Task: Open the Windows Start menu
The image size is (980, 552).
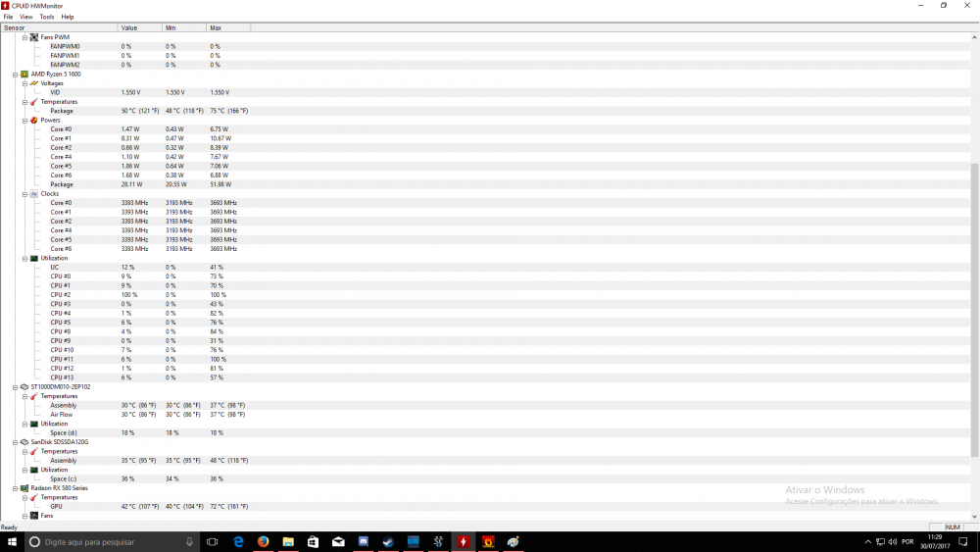Action: pos(11,542)
